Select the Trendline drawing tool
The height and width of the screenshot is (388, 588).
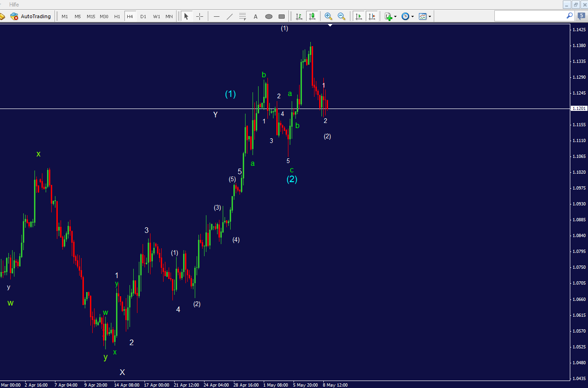coord(229,16)
